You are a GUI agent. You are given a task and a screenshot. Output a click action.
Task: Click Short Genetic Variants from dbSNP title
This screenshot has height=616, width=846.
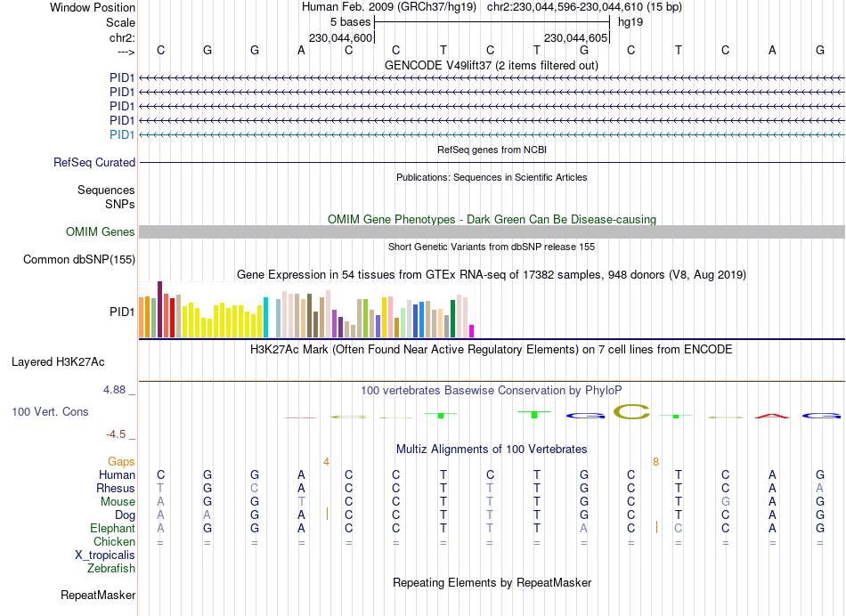click(x=492, y=247)
